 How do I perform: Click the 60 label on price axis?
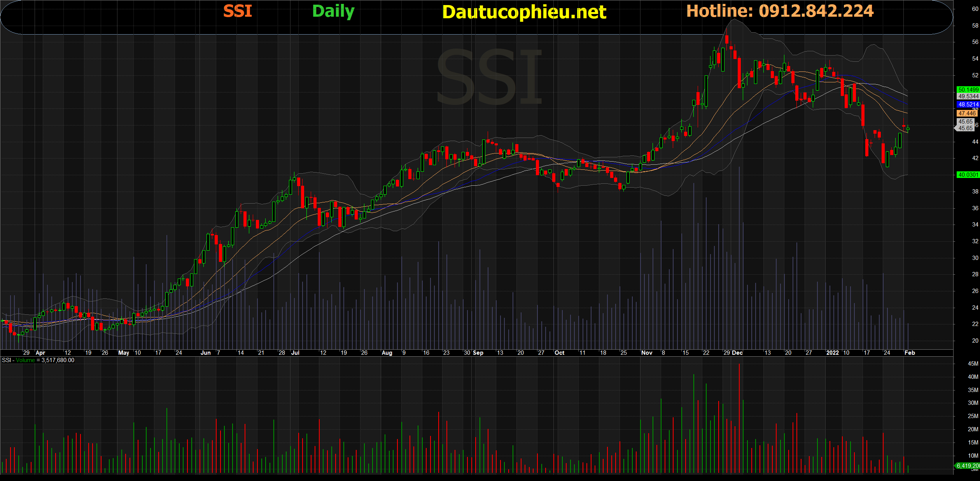975,9
